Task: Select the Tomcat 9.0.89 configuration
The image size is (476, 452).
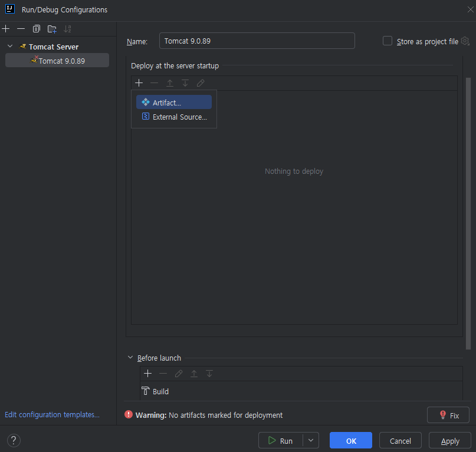Action: 57,60
